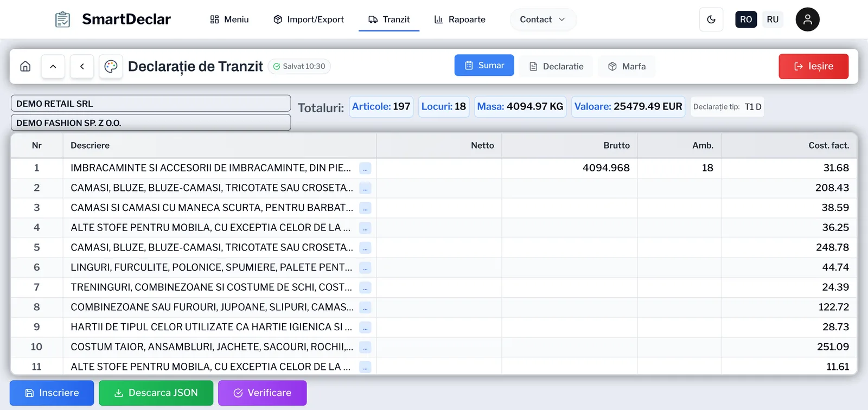Select the Tranzit navigation item
This screenshot has width=868, height=410.
[389, 20]
